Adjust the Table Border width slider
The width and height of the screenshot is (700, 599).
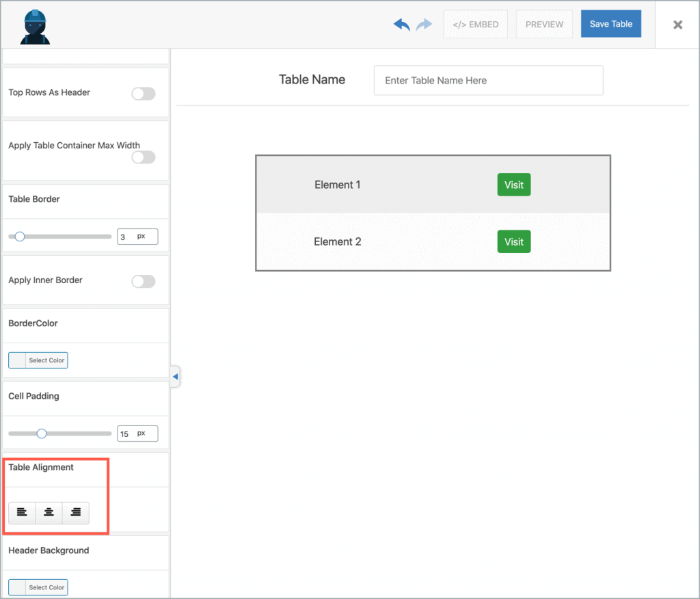click(x=19, y=236)
